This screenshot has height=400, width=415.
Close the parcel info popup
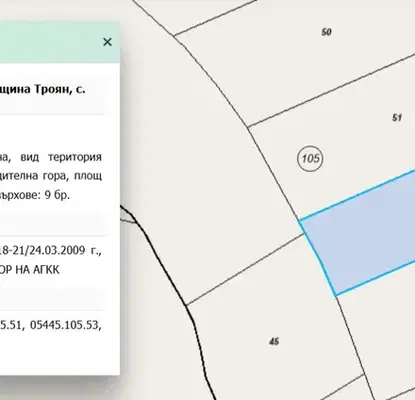click(107, 42)
